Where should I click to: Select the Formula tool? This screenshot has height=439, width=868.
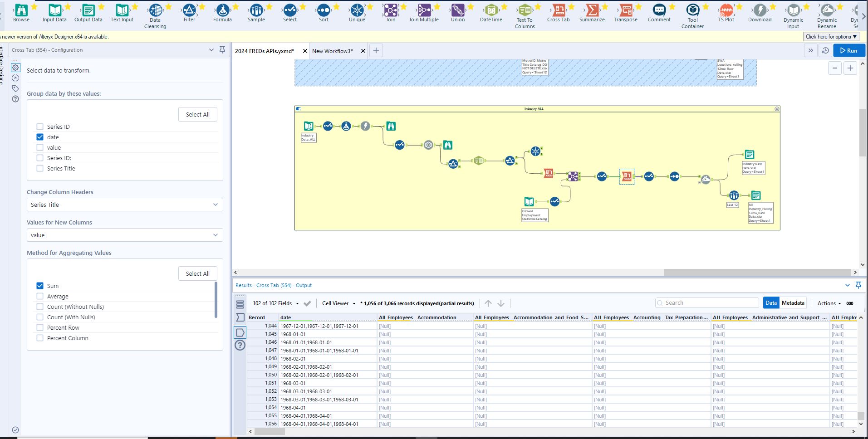click(x=222, y=11)
